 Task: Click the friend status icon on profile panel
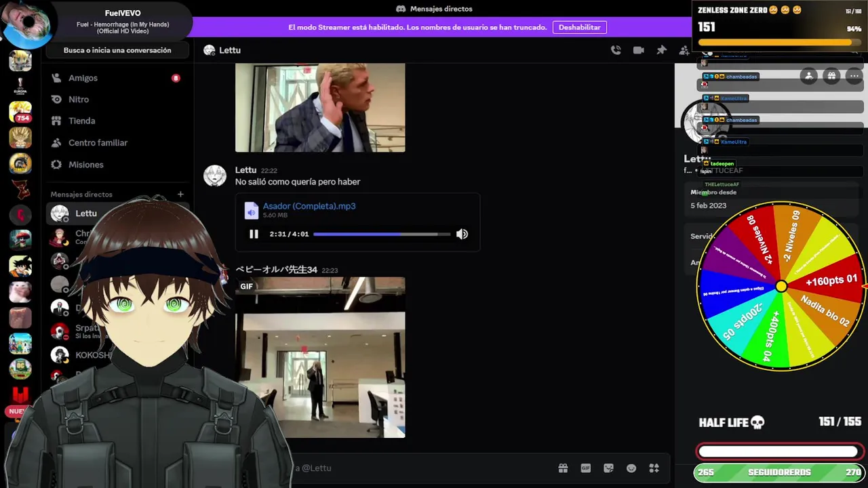[808, 76]
